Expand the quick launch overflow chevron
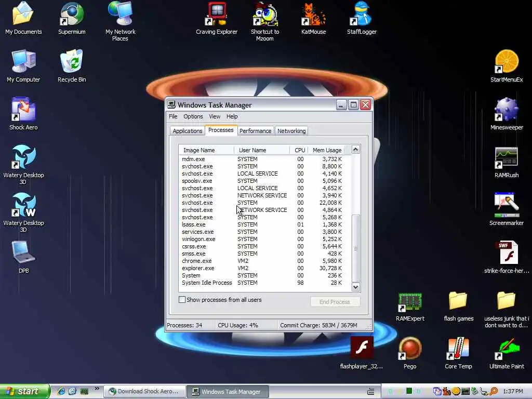Screen dimensions: 532x399 [97, 389]
